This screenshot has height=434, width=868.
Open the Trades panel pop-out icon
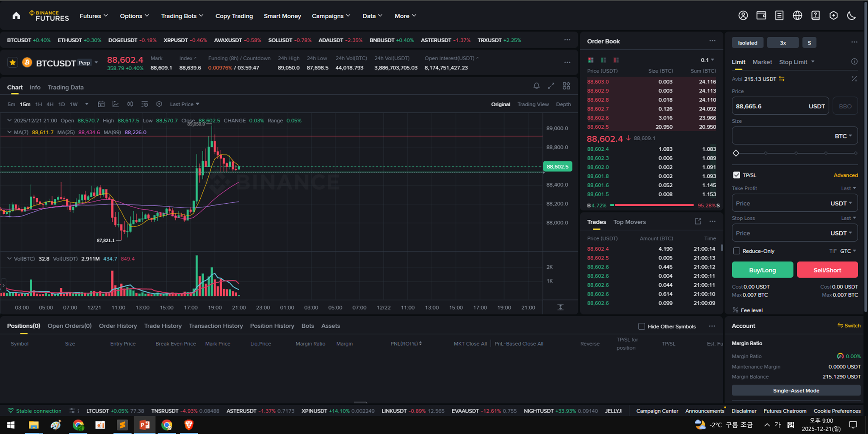point(698,221)
